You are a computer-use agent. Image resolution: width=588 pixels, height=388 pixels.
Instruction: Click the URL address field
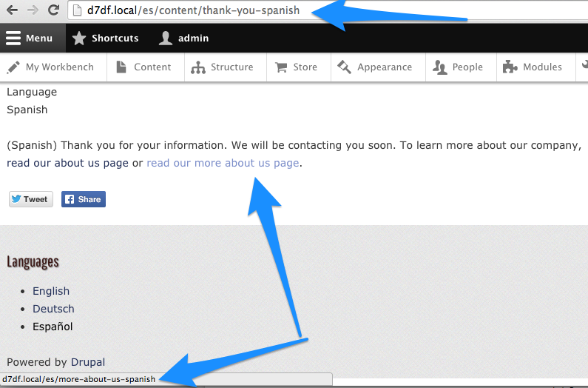[x=328, y=10]
